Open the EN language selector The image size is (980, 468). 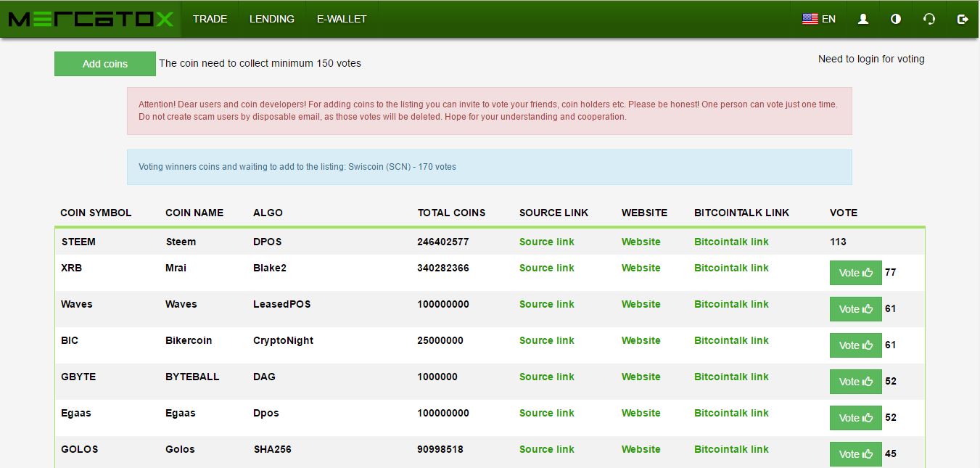coord(819,20)
